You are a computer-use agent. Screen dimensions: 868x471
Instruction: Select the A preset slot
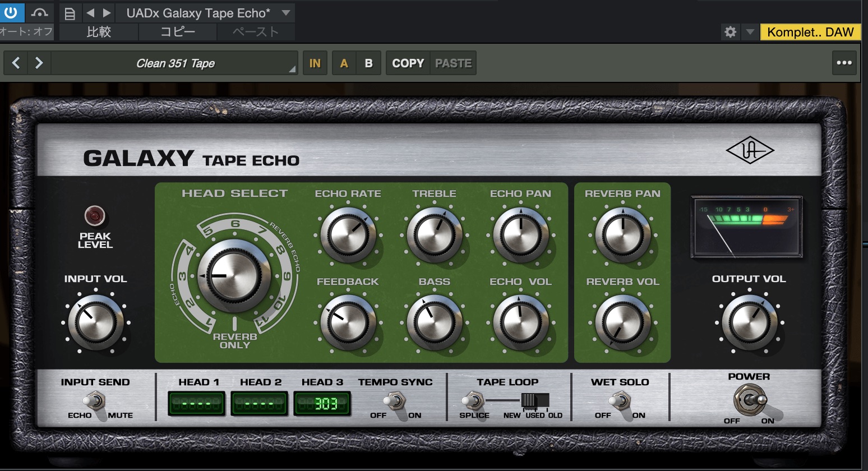point(344,63)
